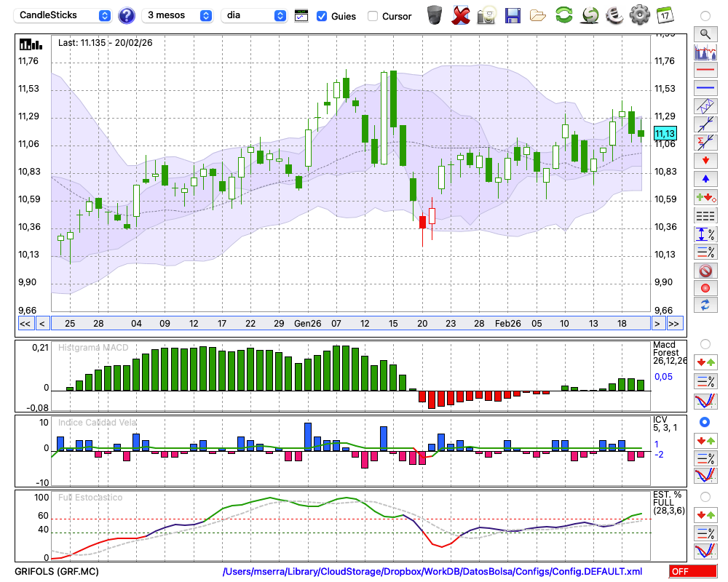Select the magnifier zoom tool

[x=705, y=34]
